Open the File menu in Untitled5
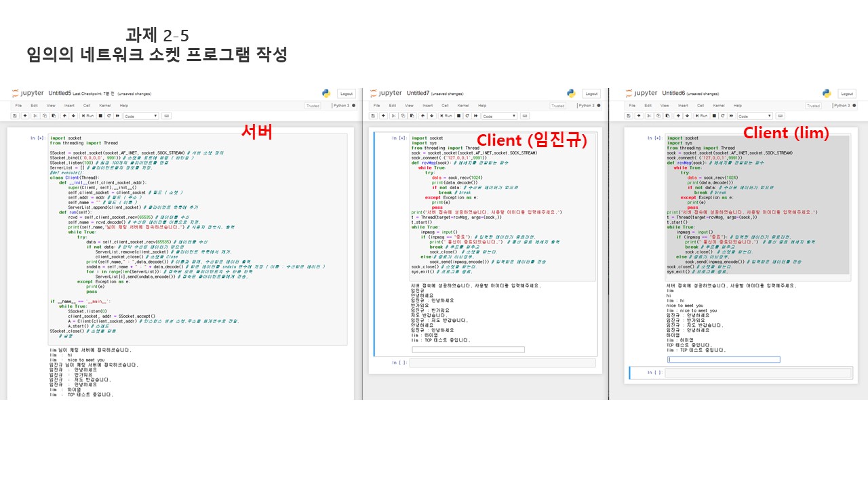This screenshot has height=488, width=868. click(18, 106)
